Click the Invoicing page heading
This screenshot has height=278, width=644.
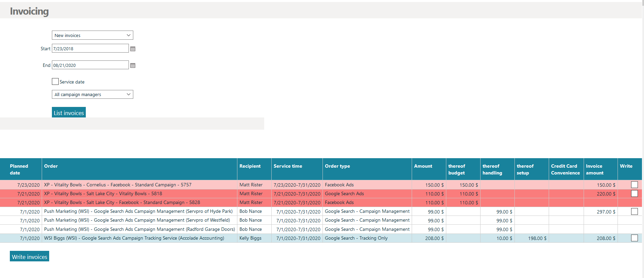coord(29,11)
